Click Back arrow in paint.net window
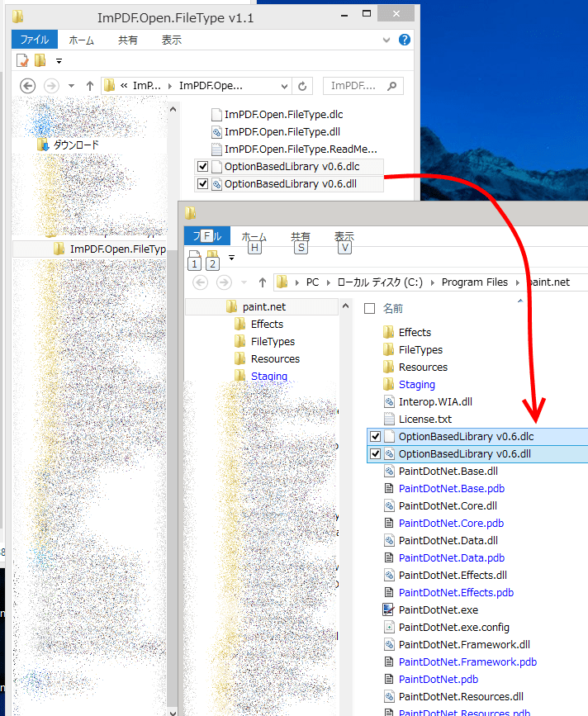 [201, 282]
